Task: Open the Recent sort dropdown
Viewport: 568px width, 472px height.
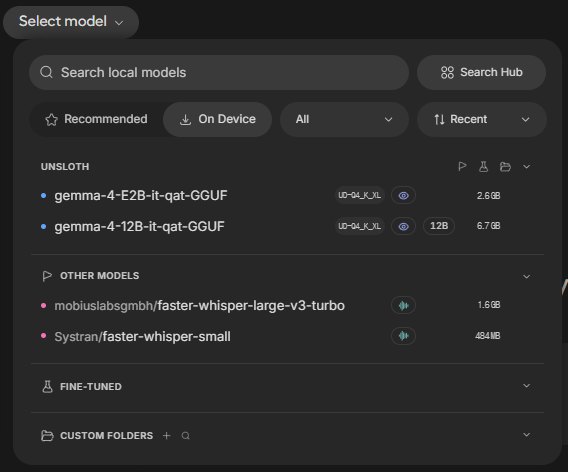Action: (x=481, y=119)
